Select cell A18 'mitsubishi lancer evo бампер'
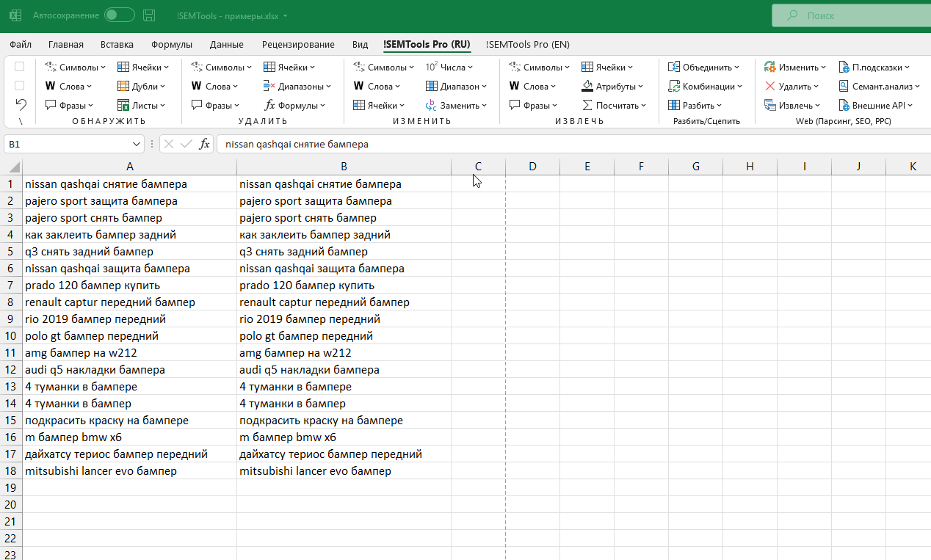The height and width of the screenshot is (560, 931). pos(129,471)
